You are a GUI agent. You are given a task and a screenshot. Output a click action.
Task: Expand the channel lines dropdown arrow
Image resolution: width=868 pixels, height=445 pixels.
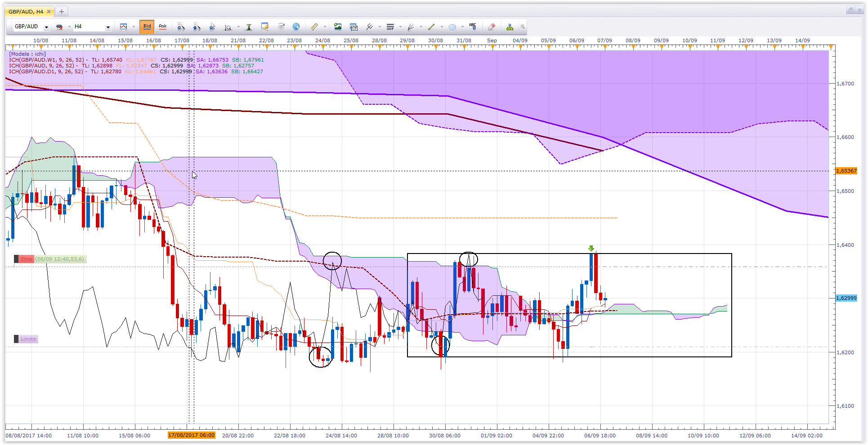point(380,27)
